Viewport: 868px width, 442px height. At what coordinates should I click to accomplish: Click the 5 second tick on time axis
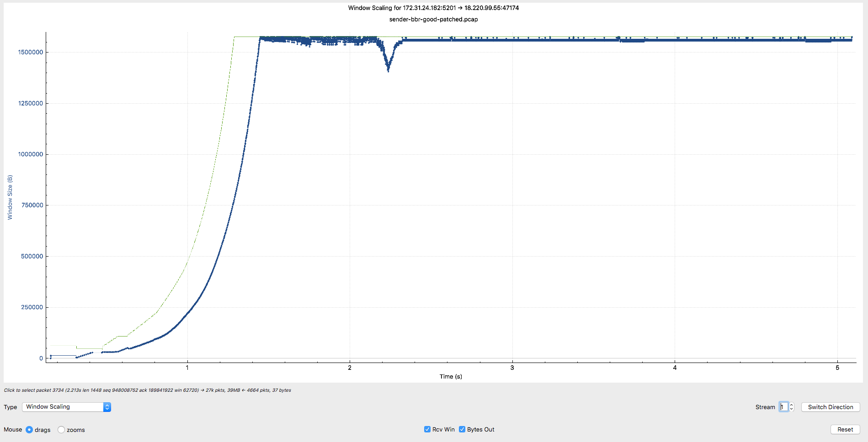click(x=837, y=368)
